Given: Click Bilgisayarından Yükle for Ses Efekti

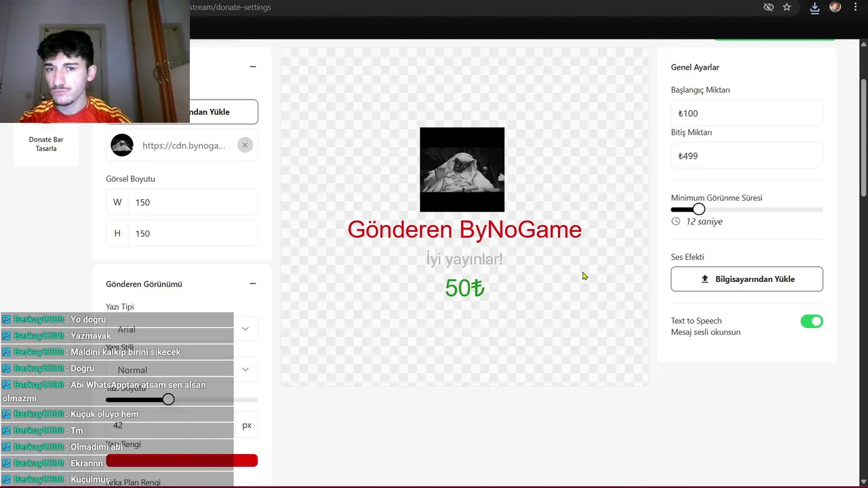Looking at the screenshot, I should 747,279.
